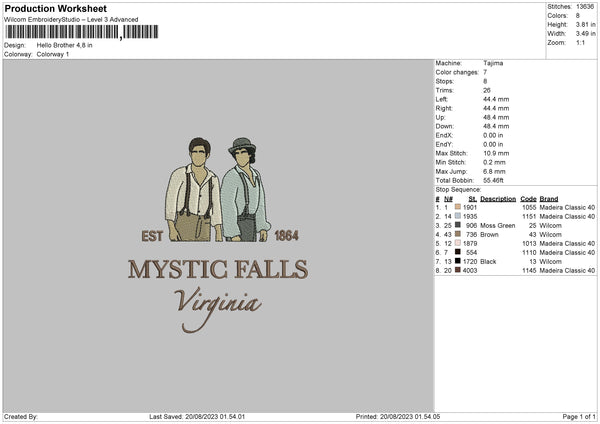Select the Moss Green color swatch
Screen dimensions: 600x424
click(458, 225)
